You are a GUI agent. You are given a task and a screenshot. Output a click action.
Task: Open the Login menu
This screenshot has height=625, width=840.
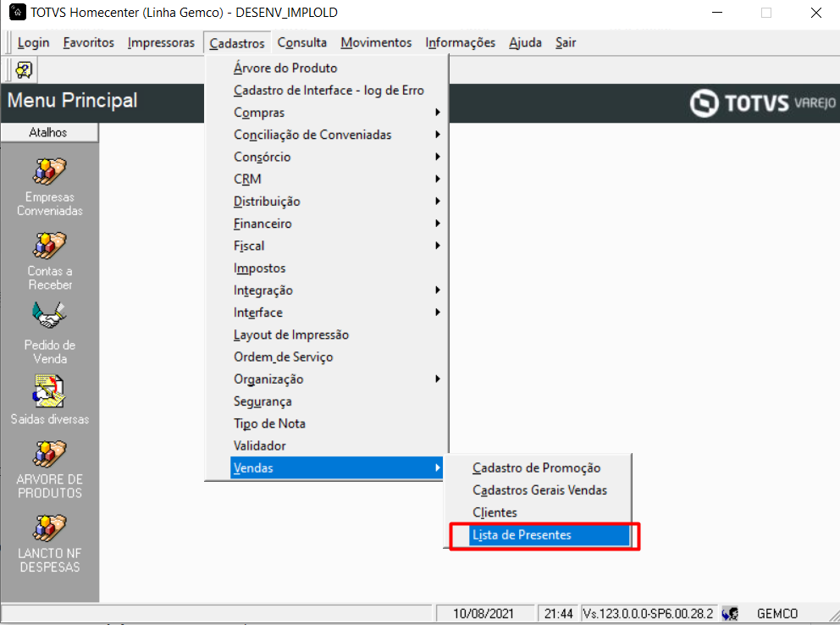(x=33, y=43)
